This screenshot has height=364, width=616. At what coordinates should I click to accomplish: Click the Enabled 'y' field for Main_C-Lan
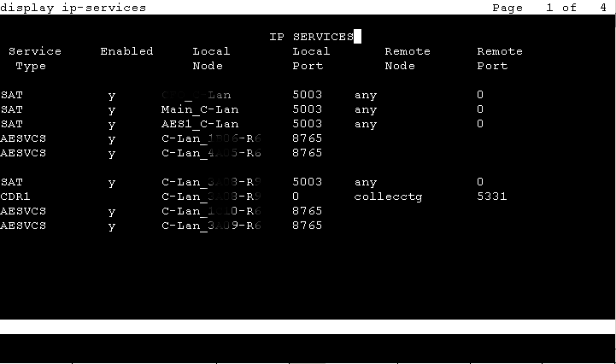[x=111, y=109]
